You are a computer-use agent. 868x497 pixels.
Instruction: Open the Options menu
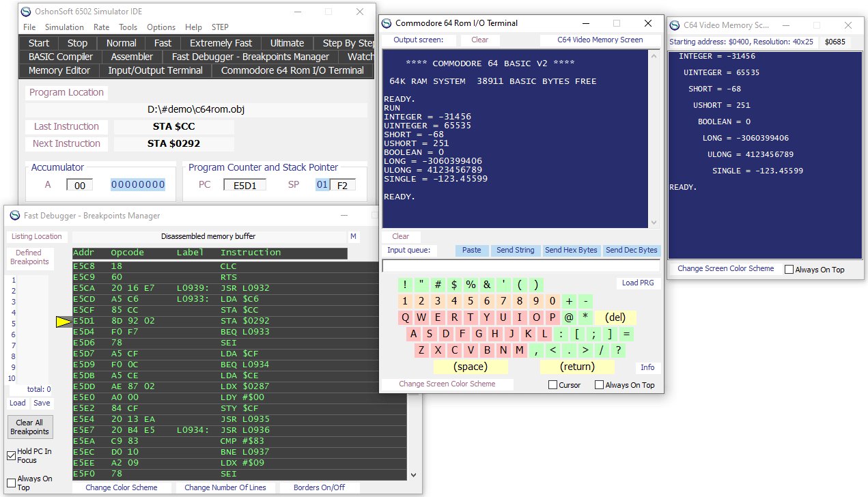[161, 27]
